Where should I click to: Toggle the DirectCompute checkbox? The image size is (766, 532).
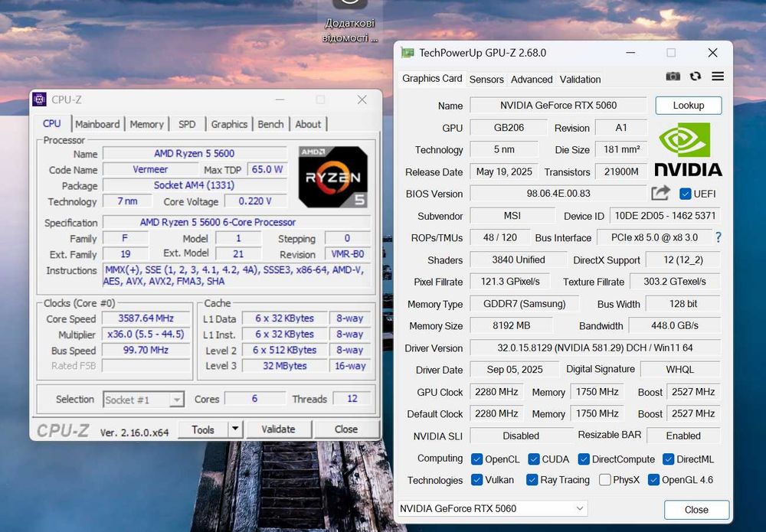pyautogui.click(x=584, y=459)
